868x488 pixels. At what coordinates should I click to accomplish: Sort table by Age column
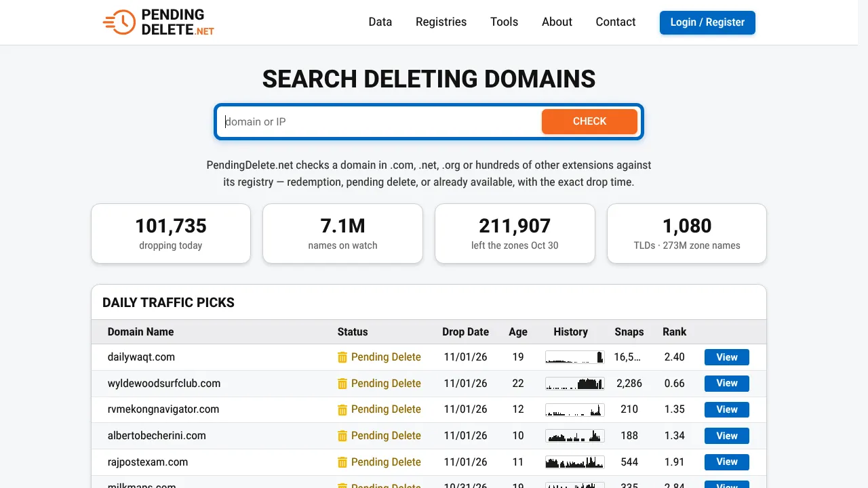[518, 332]
